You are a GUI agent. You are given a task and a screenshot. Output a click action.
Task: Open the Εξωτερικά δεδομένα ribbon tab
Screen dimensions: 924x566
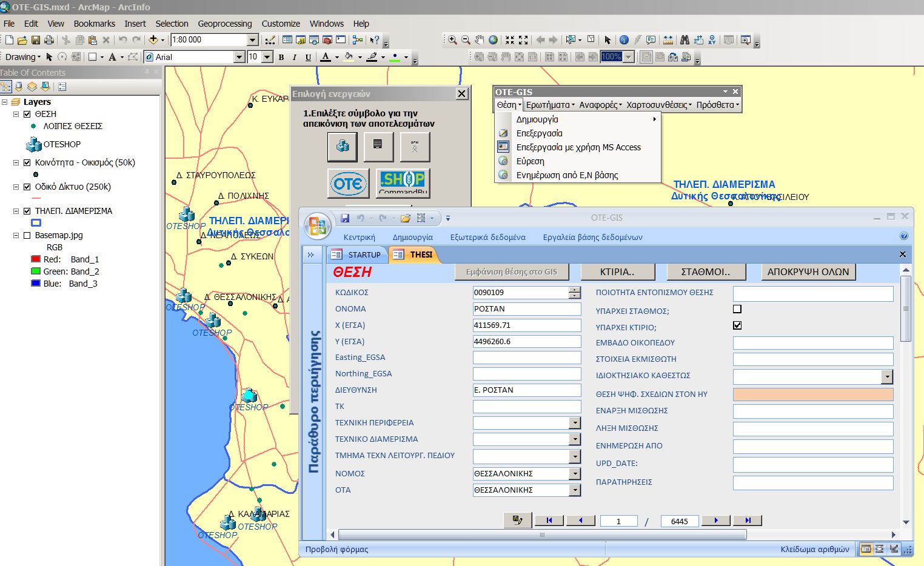pos(487,238)
